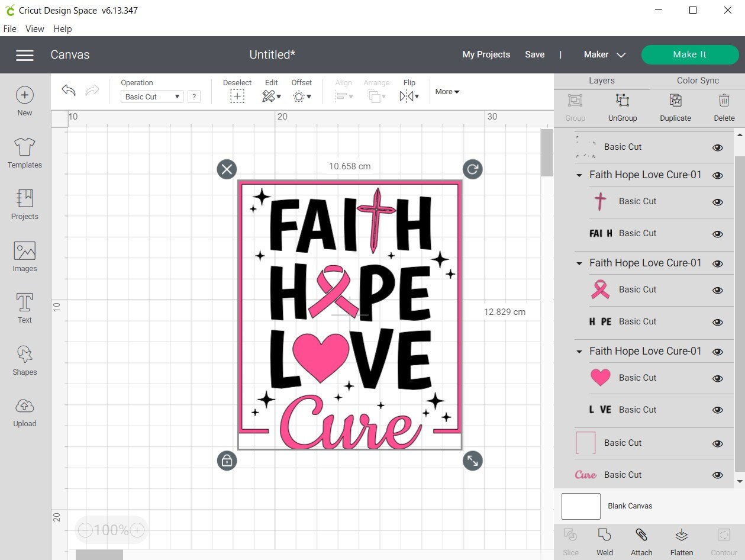Click the Blank Canvas color swatch
The image size is (745, 560).
click(580, 506)
